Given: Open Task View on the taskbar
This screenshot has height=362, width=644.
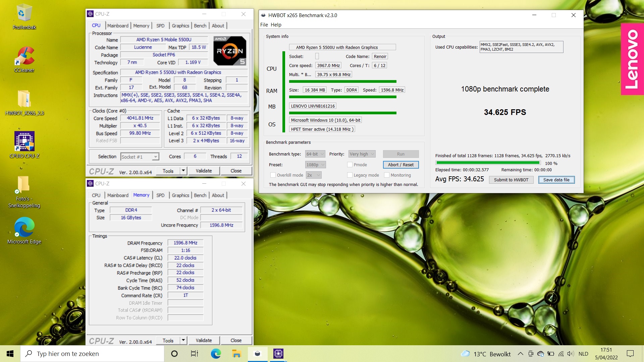Looking at the screenshot, I should [195, 354].
